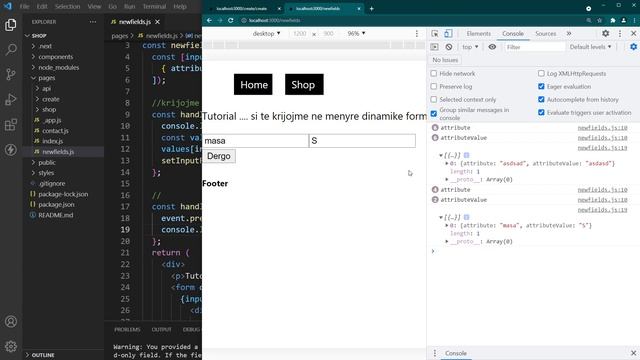Open DevTools customize menu (three dots)
The height and width of the screenshot is (360, 640).
coord(620,33)
